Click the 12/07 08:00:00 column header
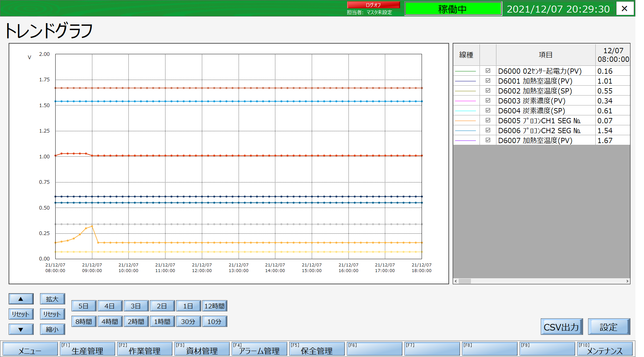The width and height of the screenshot is (644, 357). 613,55
